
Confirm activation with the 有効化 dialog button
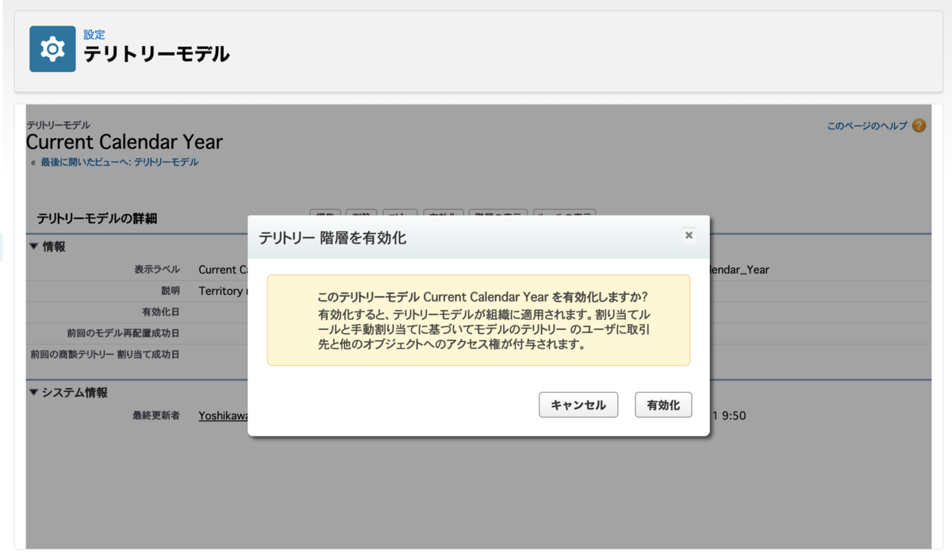[663, 405]
